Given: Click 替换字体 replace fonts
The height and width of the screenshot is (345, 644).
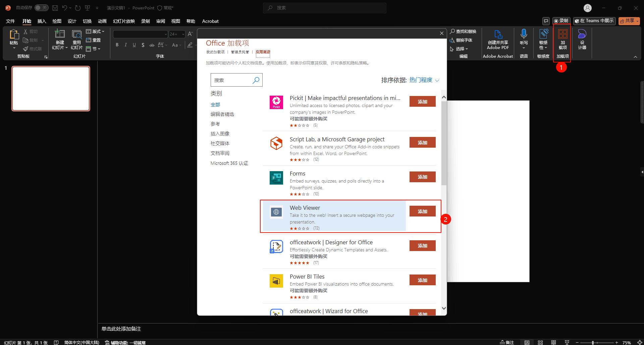Looking at the screenshot, I should click(x=461, y=40).
